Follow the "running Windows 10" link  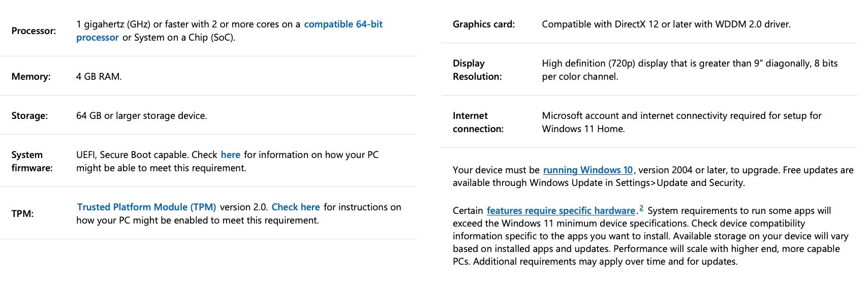[x=587, y=170]
